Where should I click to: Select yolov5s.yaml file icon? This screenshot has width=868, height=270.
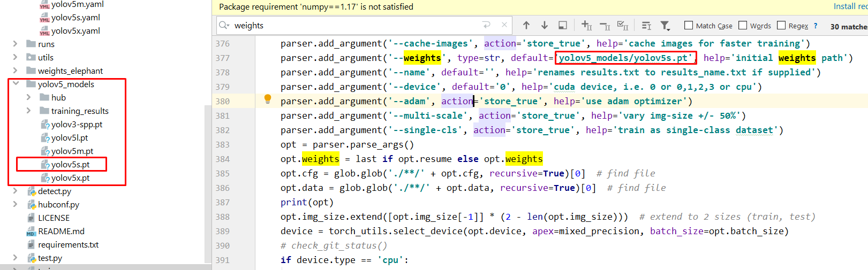point(44,18)
